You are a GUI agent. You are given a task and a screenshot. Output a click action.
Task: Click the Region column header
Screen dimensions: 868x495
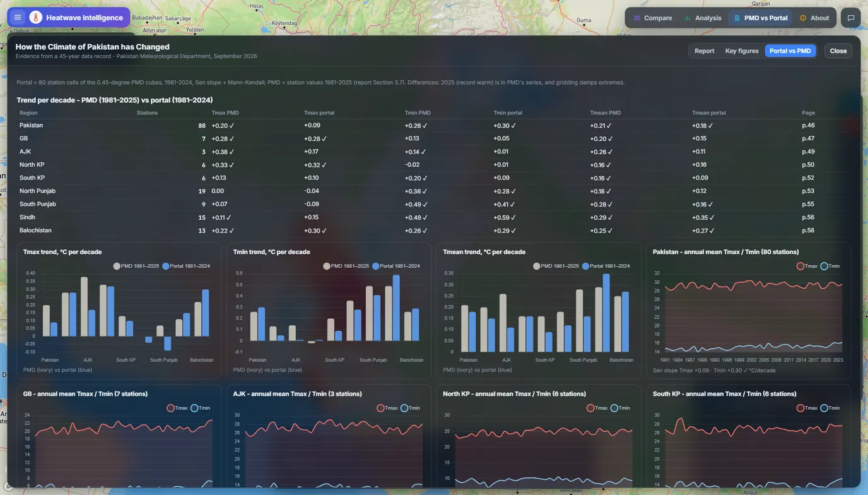click(28, 113)
